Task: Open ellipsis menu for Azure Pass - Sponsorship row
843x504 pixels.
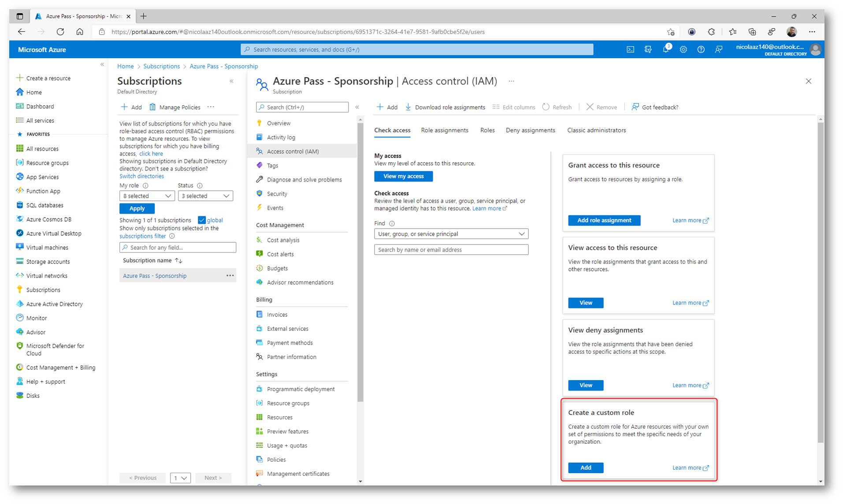Action: [x=230, y=275]
